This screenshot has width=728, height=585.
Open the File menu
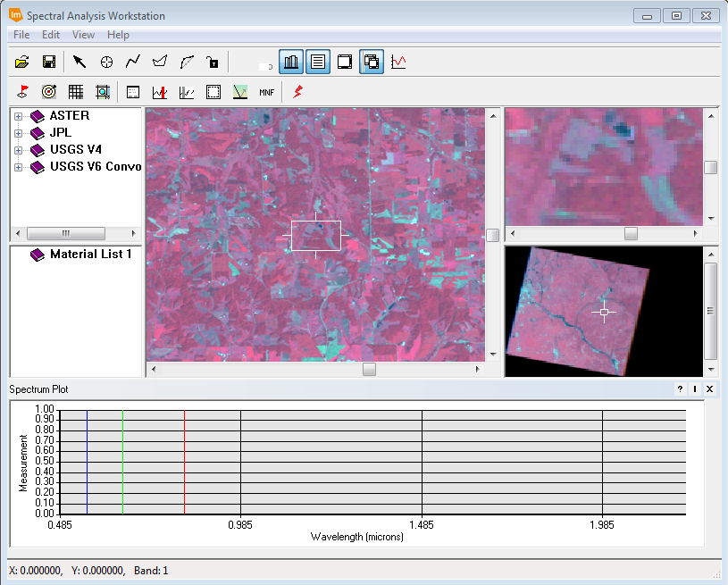pos(21,35)
